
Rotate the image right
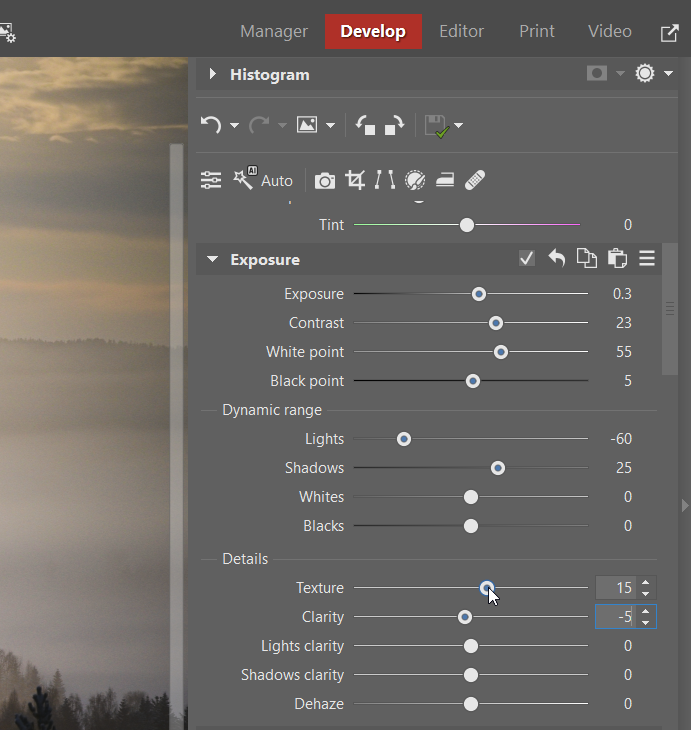tap(394, 125)
